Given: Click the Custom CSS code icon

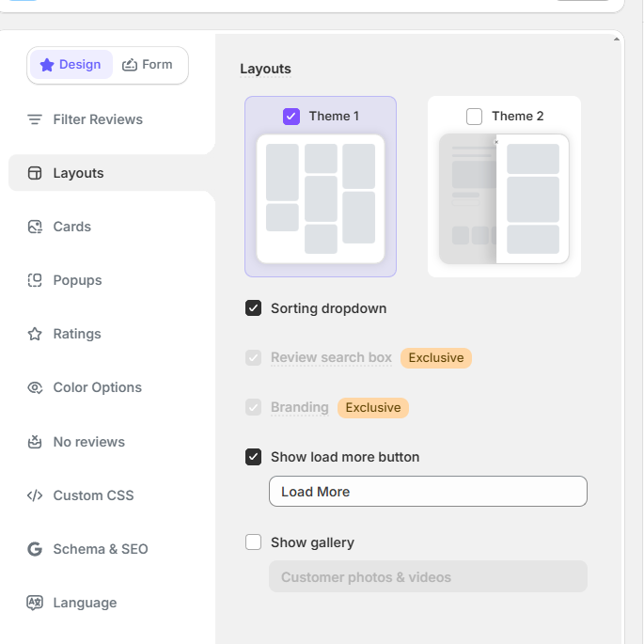Looking at the screenshot, I should coord(35,495).
